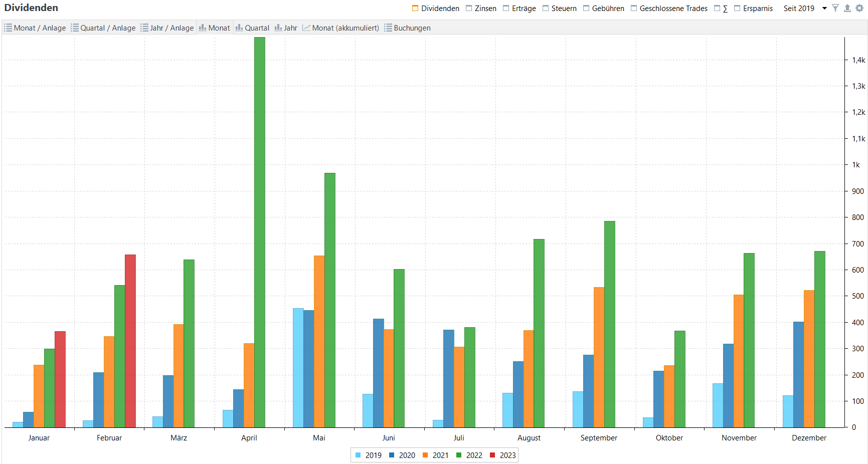Viewport: 868px width, 464px height.
Task: Enable the Zinsen checkbox
Action: pos(469,9)
